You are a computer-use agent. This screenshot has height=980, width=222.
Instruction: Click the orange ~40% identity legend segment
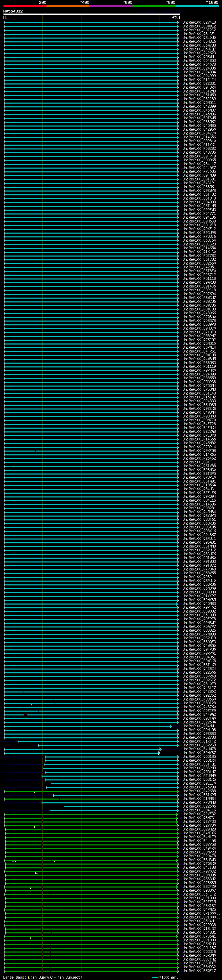click(68, 6)
